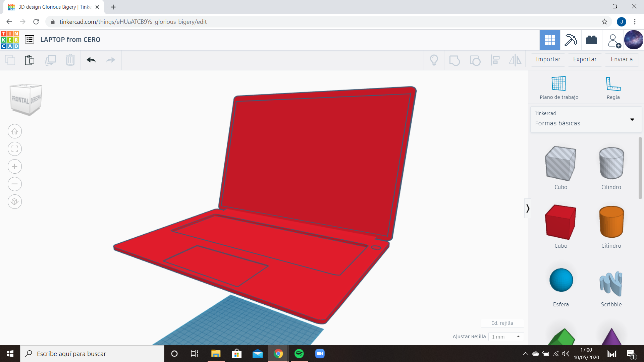Screen dimensions: 644x362
Task: Click the Home view button
Action: click(x=15, y=131)
